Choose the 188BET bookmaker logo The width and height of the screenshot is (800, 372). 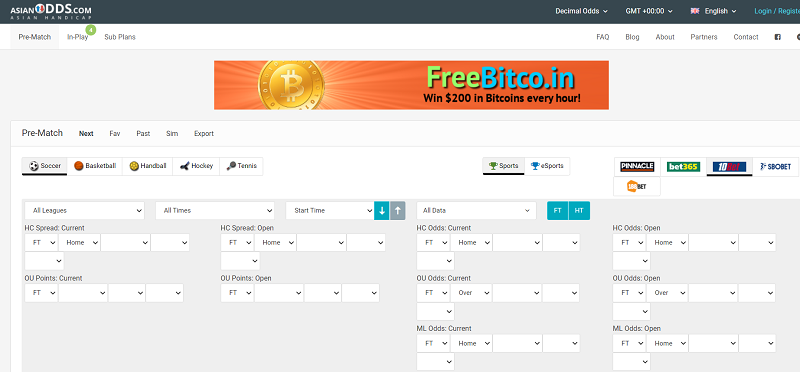pos(637,186)
